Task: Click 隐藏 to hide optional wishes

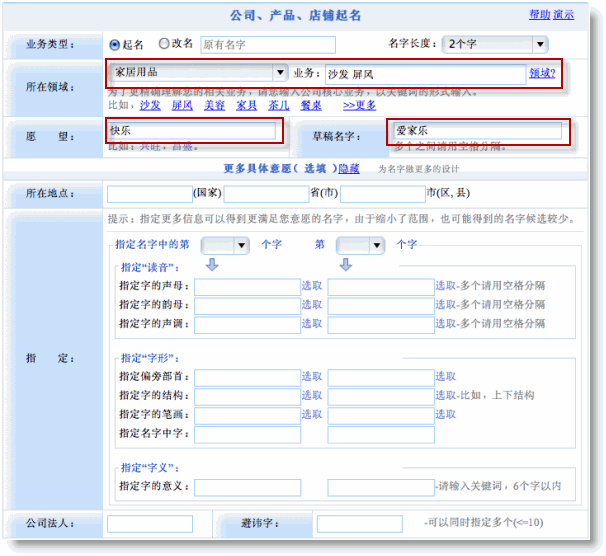Action: point(349,168)
